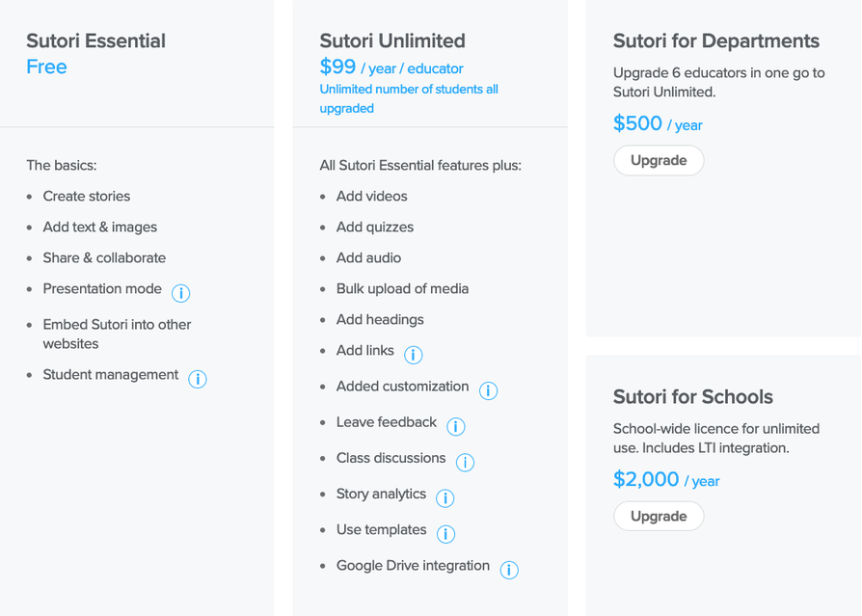Open Story analytics info icon
The width and height of the screenshot is (862, 616).
coord(444,497)
